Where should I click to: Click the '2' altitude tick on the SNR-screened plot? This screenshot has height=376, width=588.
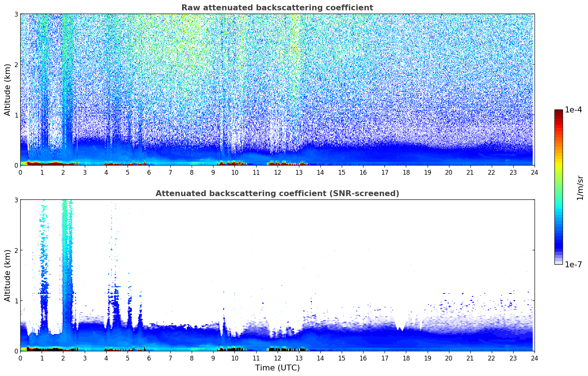click(x=16, y=250)
